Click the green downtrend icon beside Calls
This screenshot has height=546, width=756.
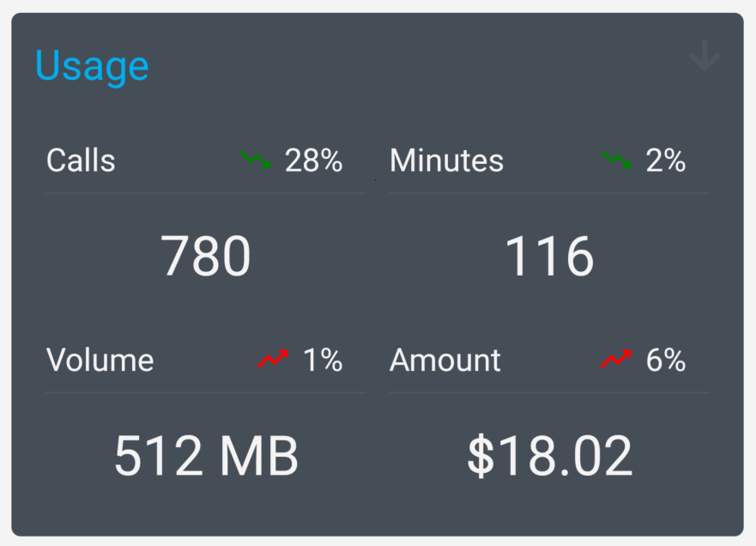[256, 160]
